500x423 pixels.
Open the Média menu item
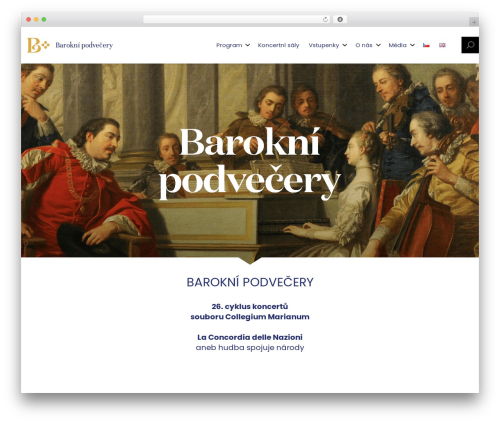click(x=397, y=45)
